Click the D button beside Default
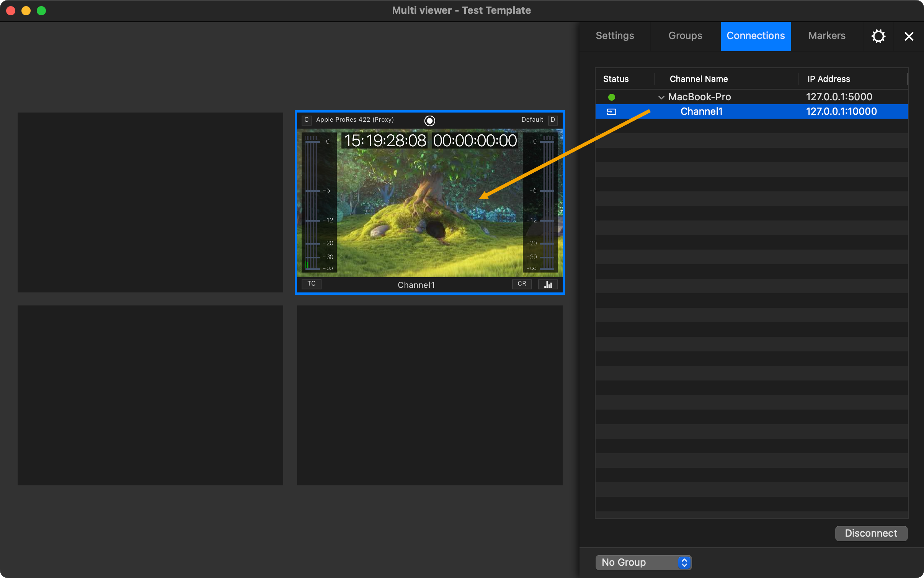The image size is (924, 578). (553, 120)
